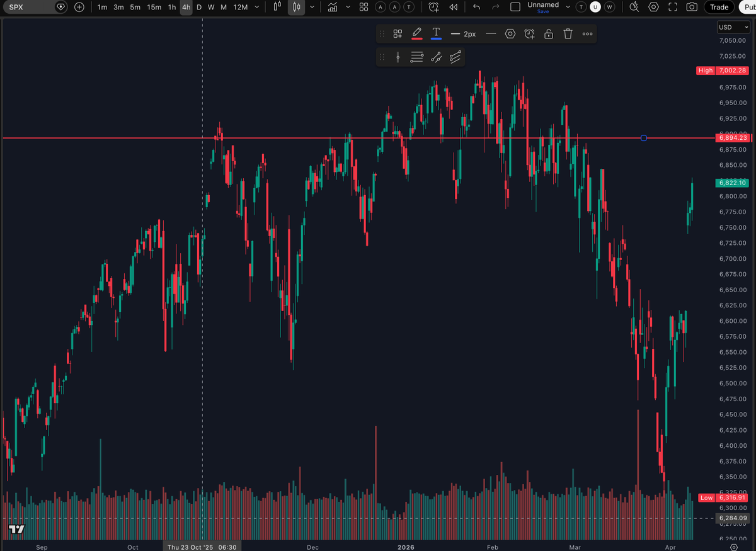756x551 pixels.
Task: Click the bar chart style icon before candles
Action: point(277,7)
